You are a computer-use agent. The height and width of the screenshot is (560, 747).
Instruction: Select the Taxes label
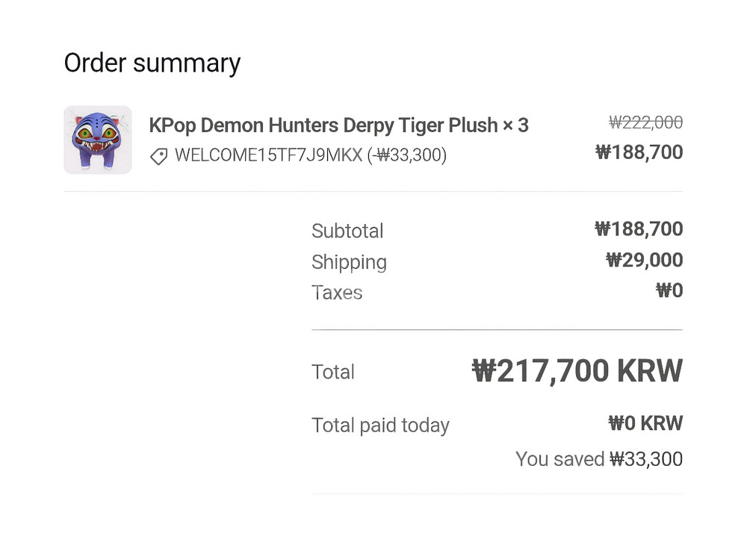337,293
